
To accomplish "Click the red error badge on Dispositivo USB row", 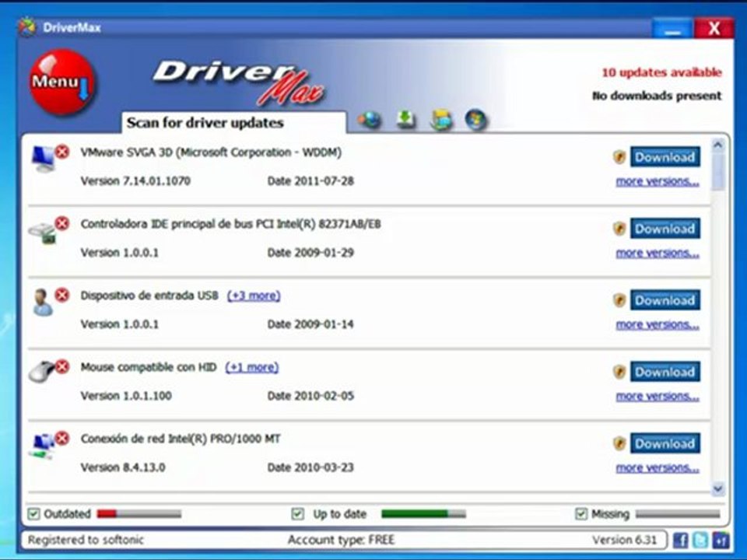I will (62, 296).
